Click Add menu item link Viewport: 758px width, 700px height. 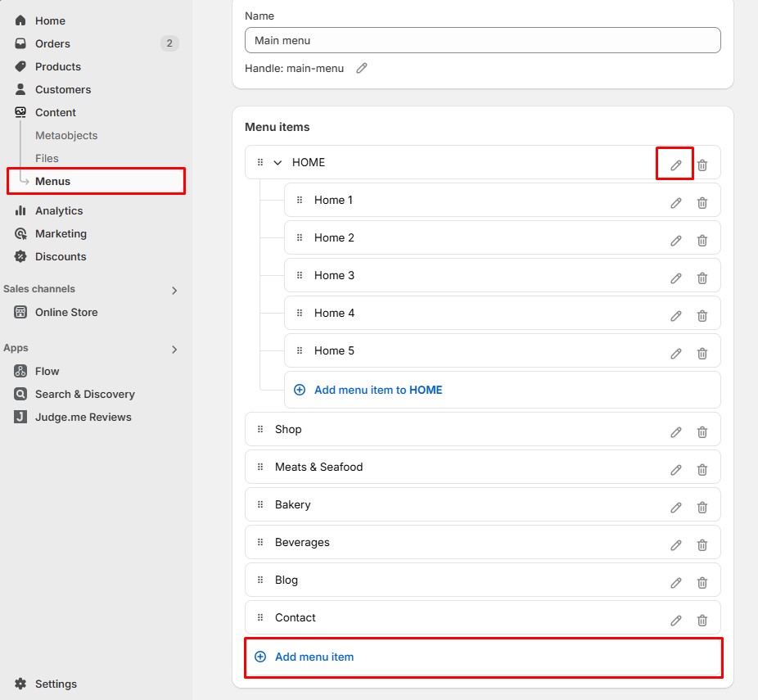tap(314, 657)
